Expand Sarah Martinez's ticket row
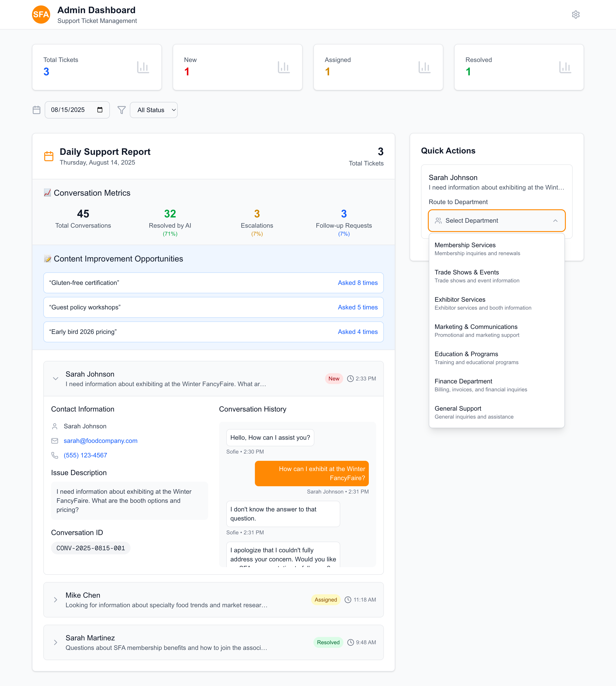The image size is (616, 686). pyautogui.click(x=56, y=642)
